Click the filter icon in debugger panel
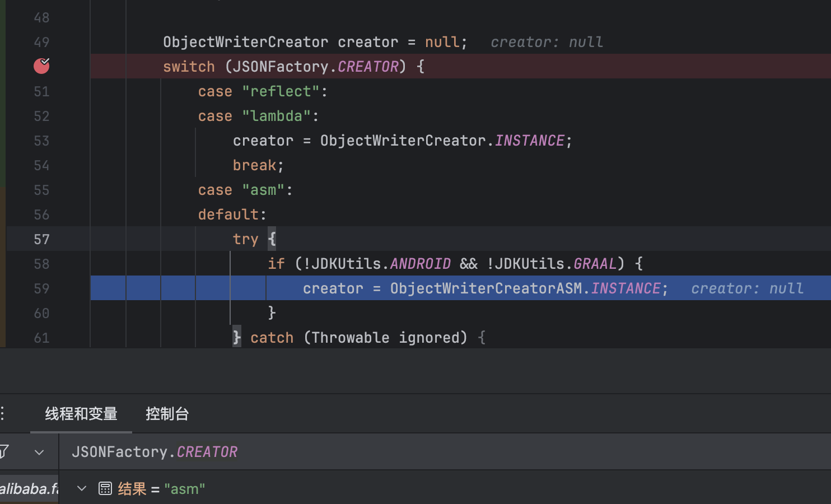This screenshot has width=831, height=504. (x=4, y=451)
